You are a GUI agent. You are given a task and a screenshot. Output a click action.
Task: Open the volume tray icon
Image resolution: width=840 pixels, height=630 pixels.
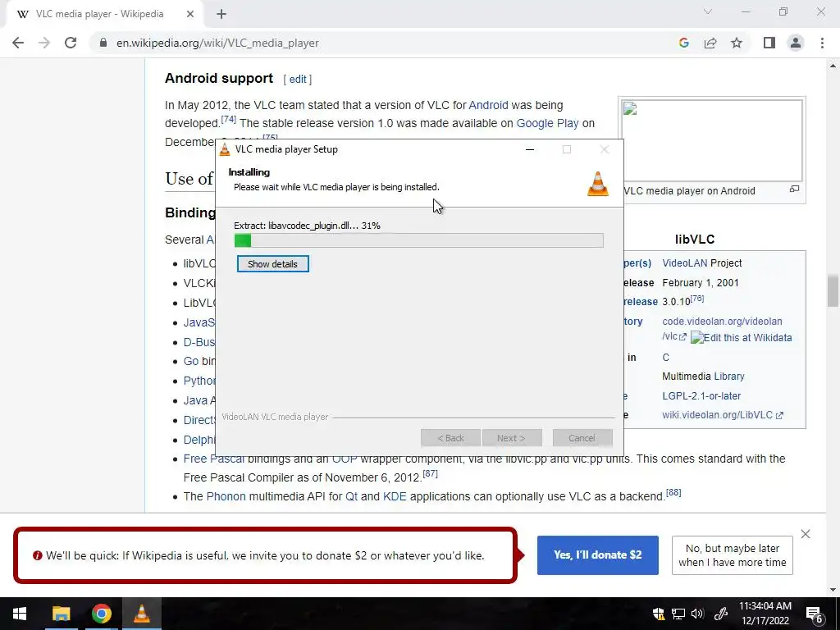coord(697,614)
